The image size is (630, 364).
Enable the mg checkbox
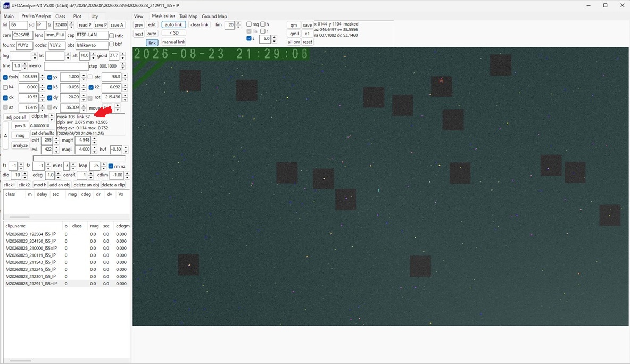pos(249,24)
